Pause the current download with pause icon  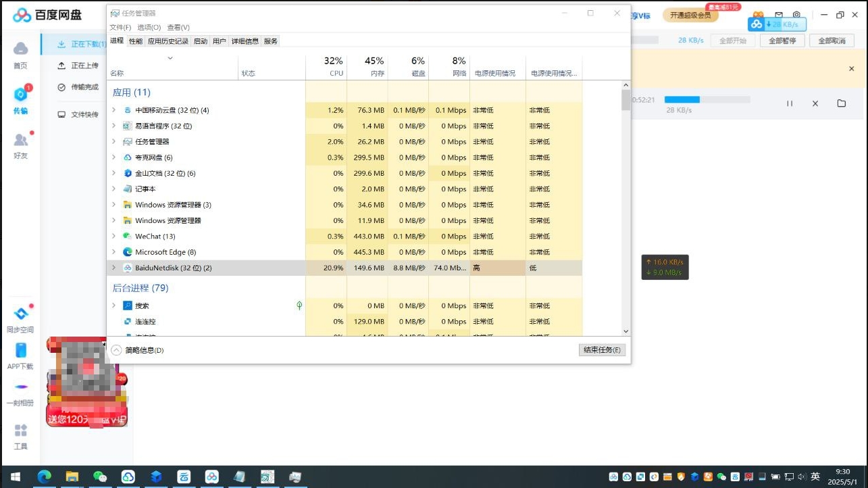point(789,103)
